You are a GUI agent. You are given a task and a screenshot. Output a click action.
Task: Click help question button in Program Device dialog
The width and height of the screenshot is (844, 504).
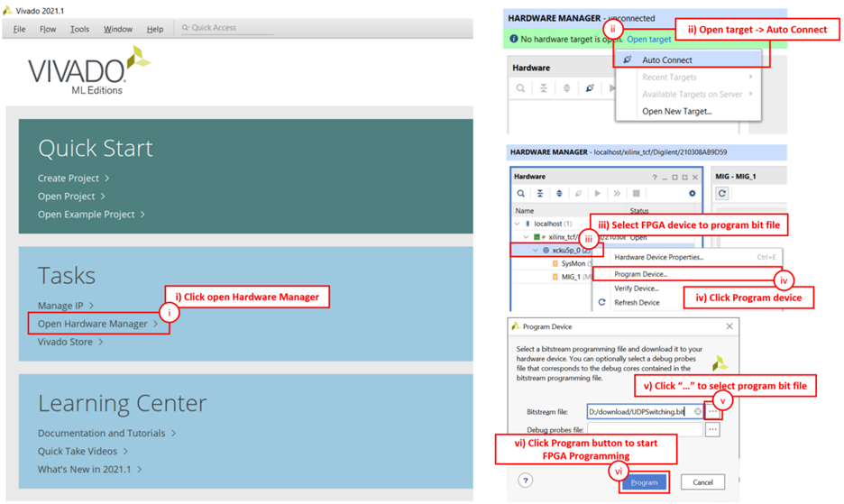tap(526, 481)
